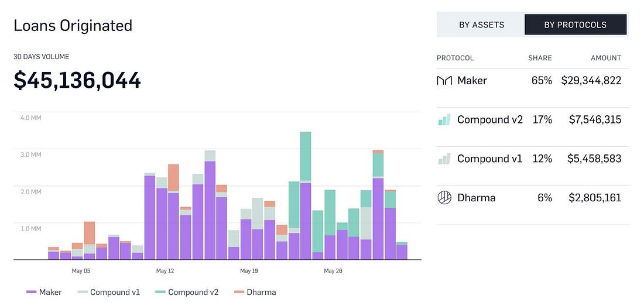Click the Compound v1 gray bars icon
The image size is (644, 306).
coord(444,159)
